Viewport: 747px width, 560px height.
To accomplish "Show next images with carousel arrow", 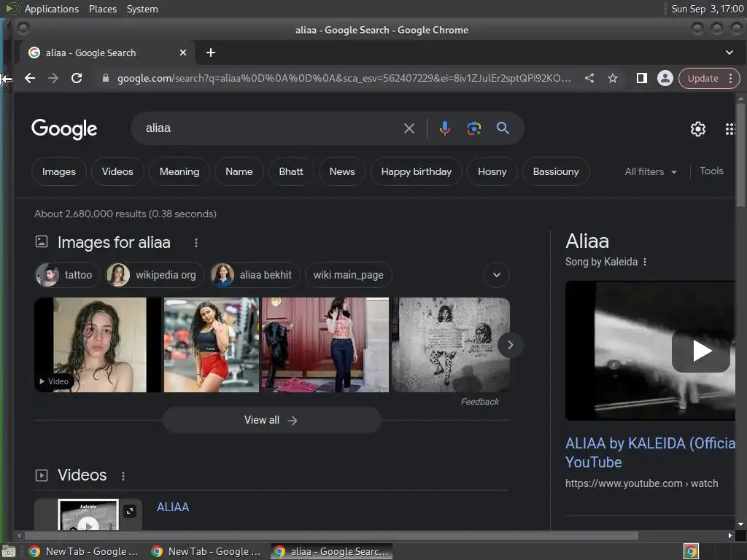I will [510, 345].
